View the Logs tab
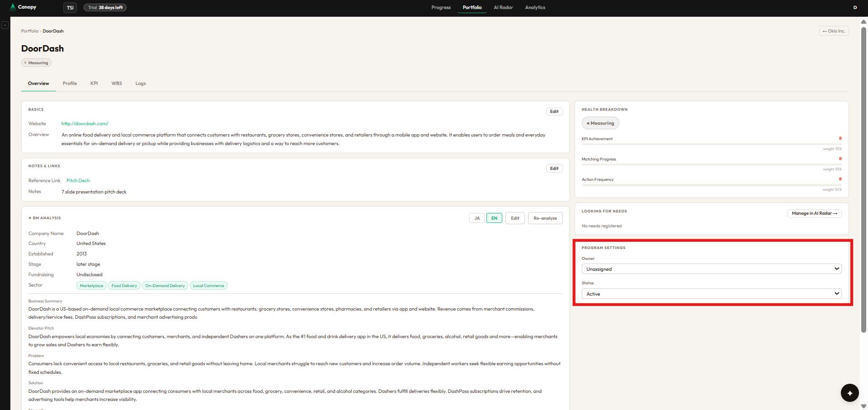868x410 pixels. point(141,84)
